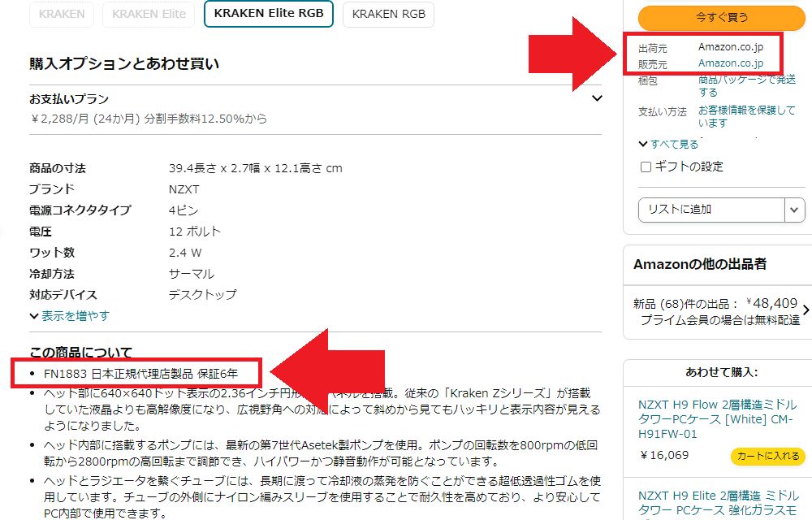Click the NZXT brand value
This screenshot has height=520, width=812.
point(184,189)
